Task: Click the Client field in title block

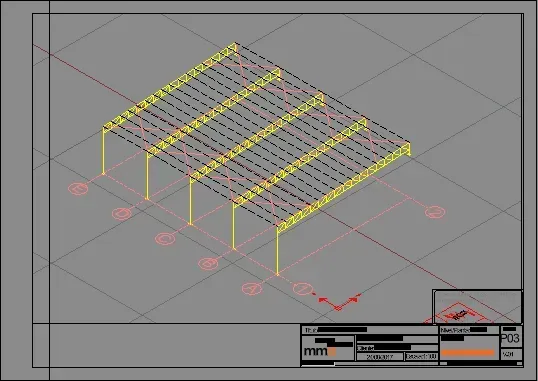Action: [x=397, y=348]
